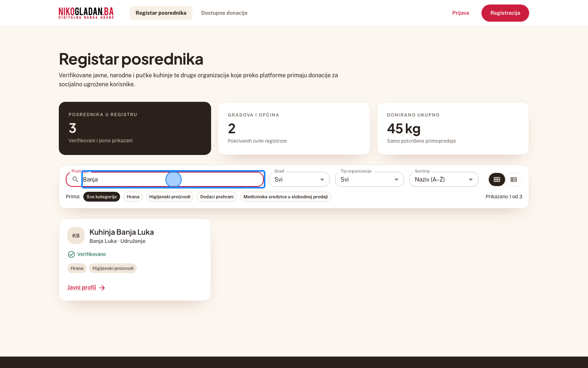Toggle Medicinska sredstva u slobodnoj prodaji chip
This screenshot has height=368, width=588.
[x=285, y=197]
